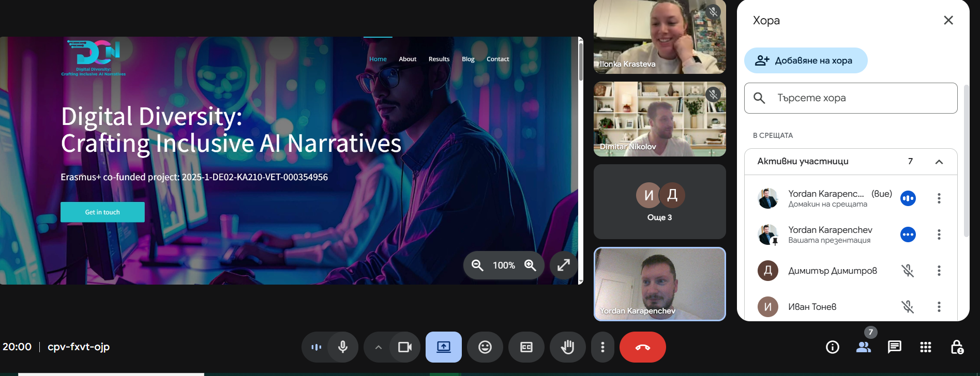Open video settings chevron next to camera

(378, 347)
